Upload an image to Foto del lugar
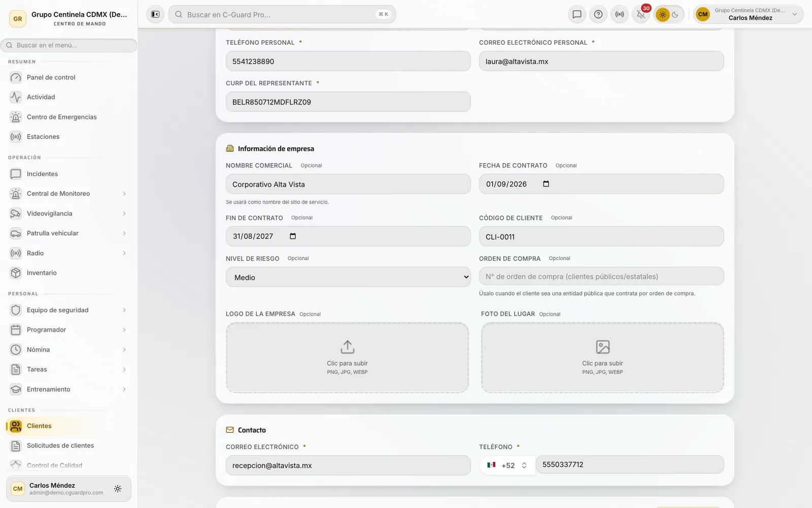Viewport: 812px width, 508px height. [602, 358]
